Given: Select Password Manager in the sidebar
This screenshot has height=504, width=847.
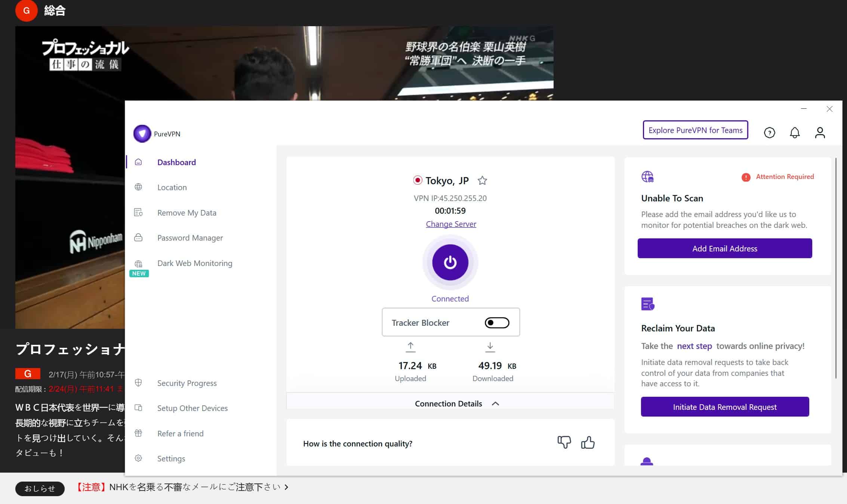Looking at the screenshot, I should [190, 238].
